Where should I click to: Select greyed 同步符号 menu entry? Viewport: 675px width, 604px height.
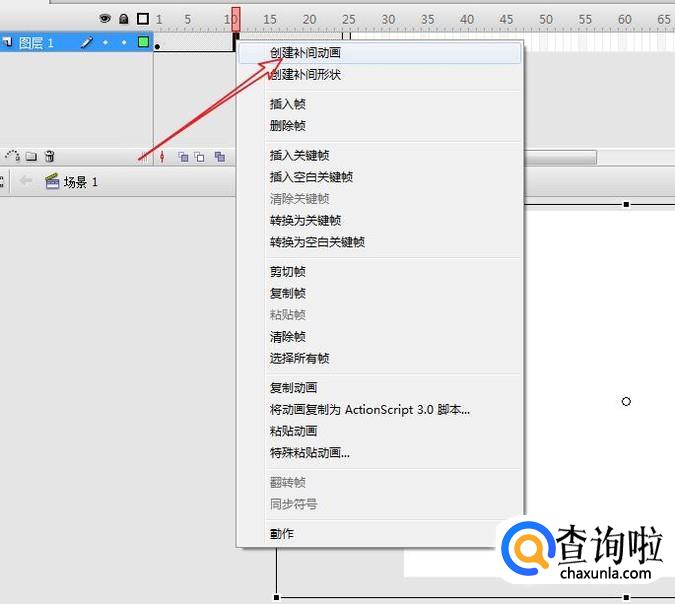pos(380,504)
